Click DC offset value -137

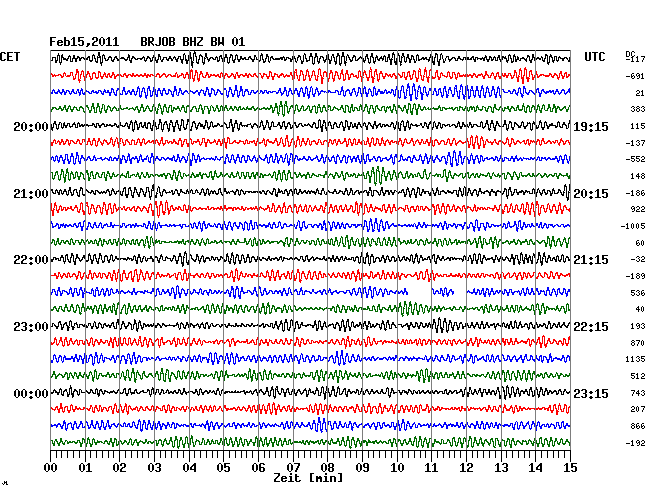pyautogui.click(x=635, y=143)
